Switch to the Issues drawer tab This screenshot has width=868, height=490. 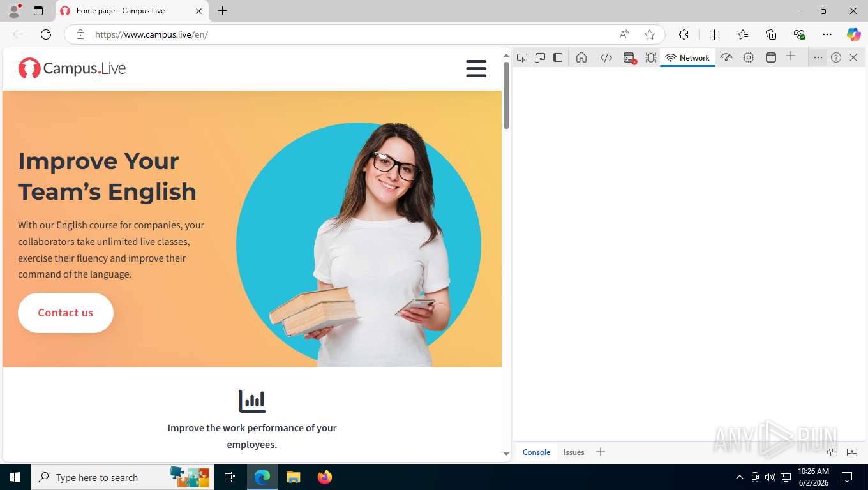574,452
